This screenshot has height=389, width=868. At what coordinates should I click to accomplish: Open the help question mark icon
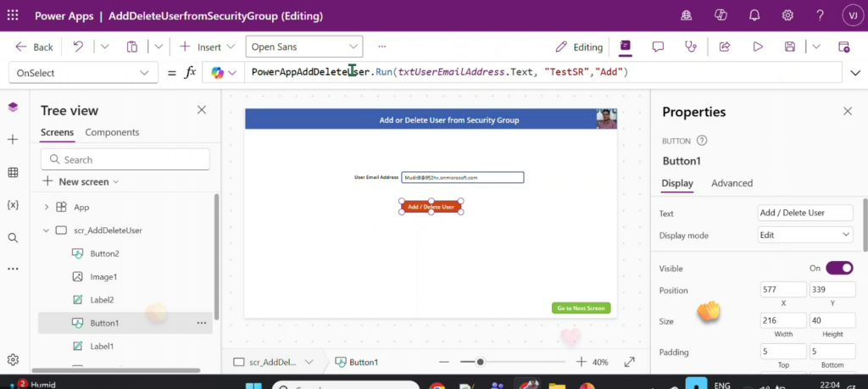tap(821, 15)
